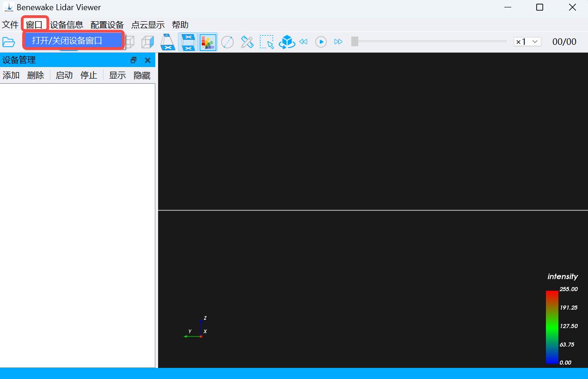Start playback with the play button
The height and width of the screenshot is (379, 588).
321,42
